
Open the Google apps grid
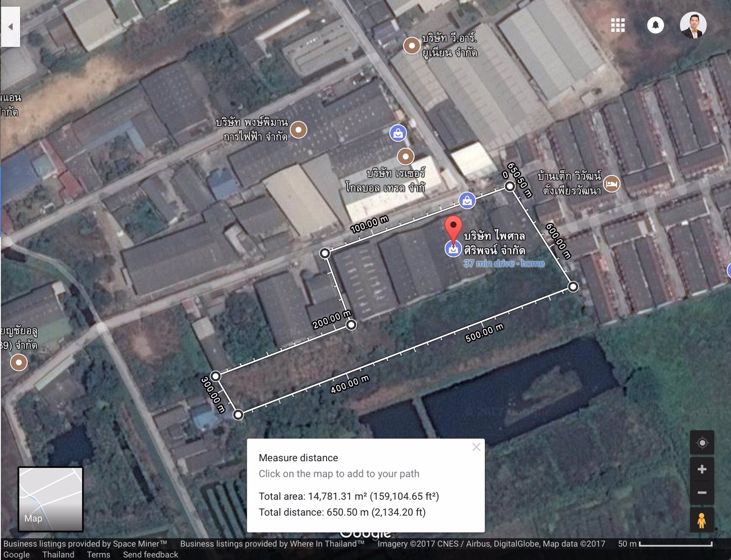(x=618, y=25)
